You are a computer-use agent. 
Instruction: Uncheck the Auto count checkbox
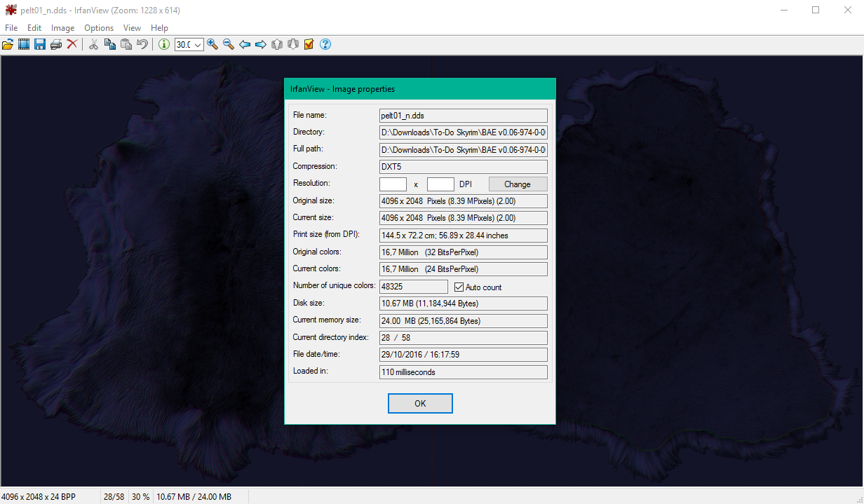tap(459, 287)
